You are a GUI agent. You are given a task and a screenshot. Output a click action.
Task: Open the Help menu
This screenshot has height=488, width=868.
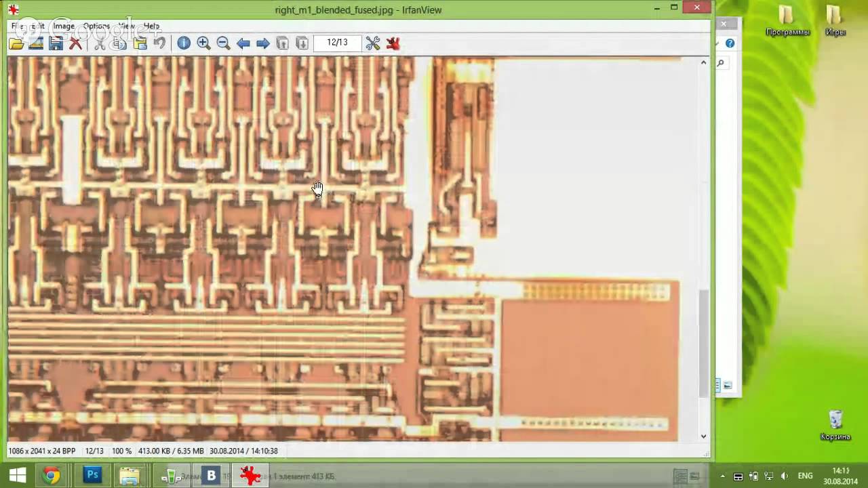[x=151, y=26]
